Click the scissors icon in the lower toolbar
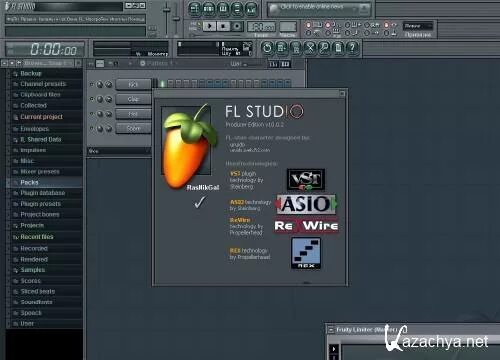The width and height of the screenshot is (500, 360). [310, 48]
